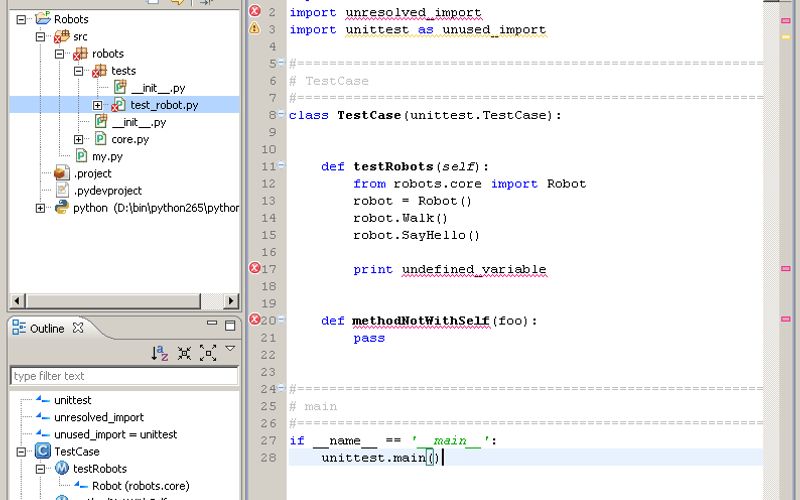Toggle folding on the methodNotWithSelf line
Screen dimensions: 800x500
tap(280, 321)
